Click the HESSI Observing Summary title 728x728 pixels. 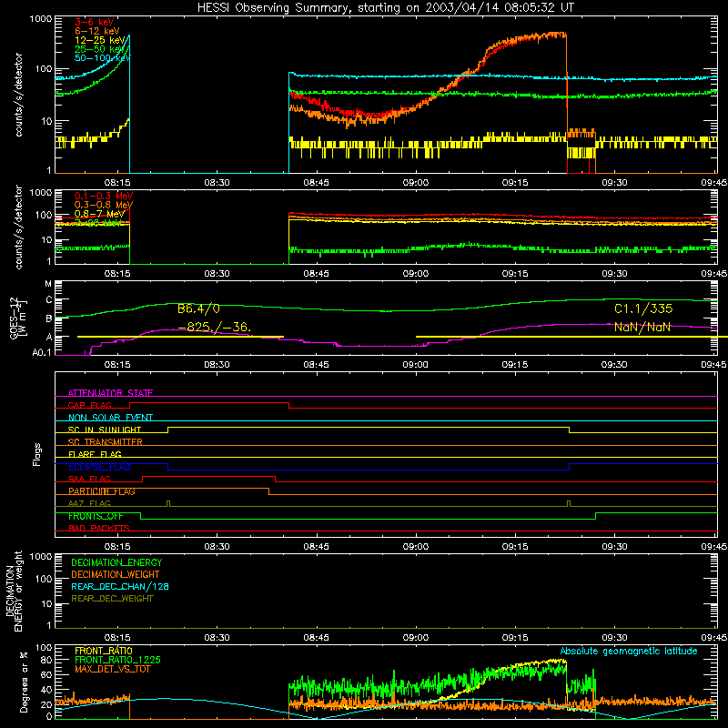tap(385, 7)
